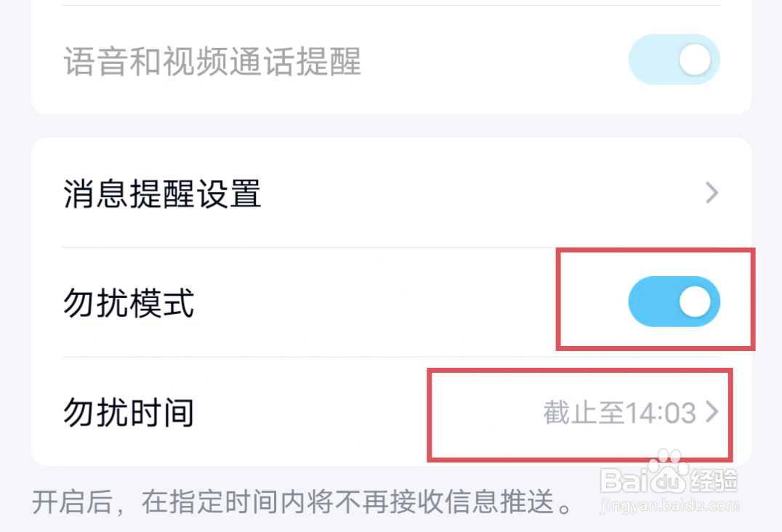Screen dimensions: 782x532
Task: Open the do-not-disturb time picker
Action: [x=618, y=412]
